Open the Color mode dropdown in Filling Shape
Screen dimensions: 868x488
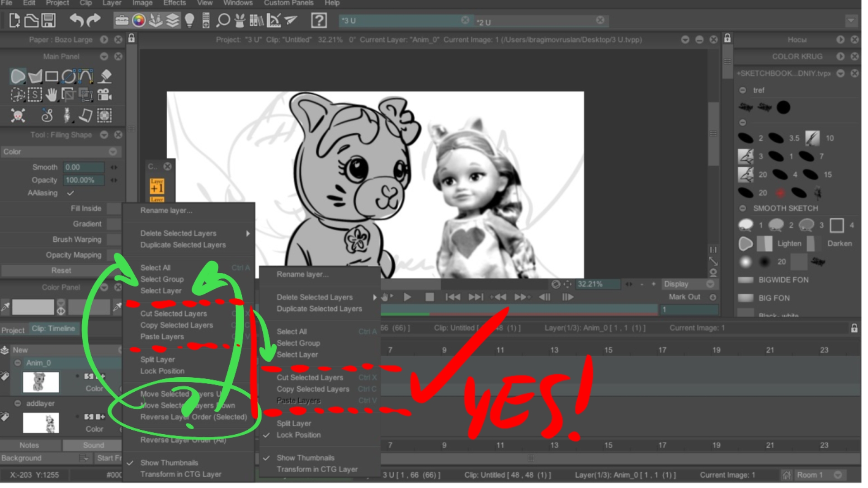click(61, 153)
